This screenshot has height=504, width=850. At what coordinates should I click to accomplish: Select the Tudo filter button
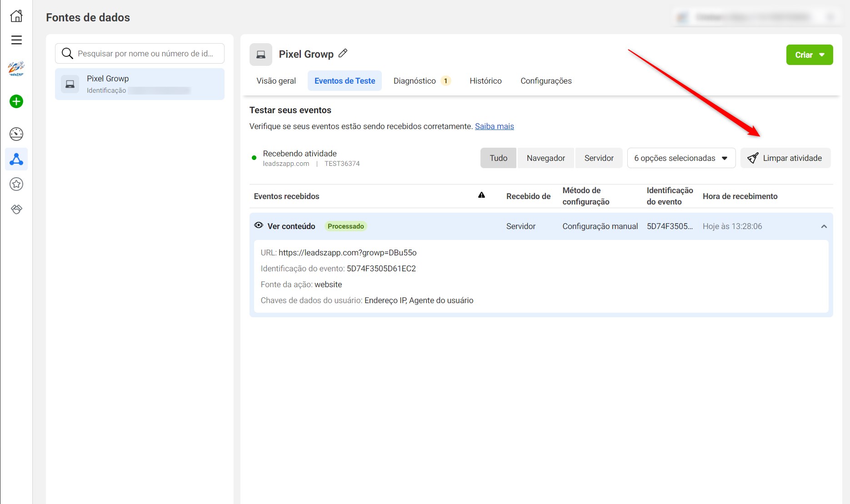pyautogui.click(x=498, y=158)
